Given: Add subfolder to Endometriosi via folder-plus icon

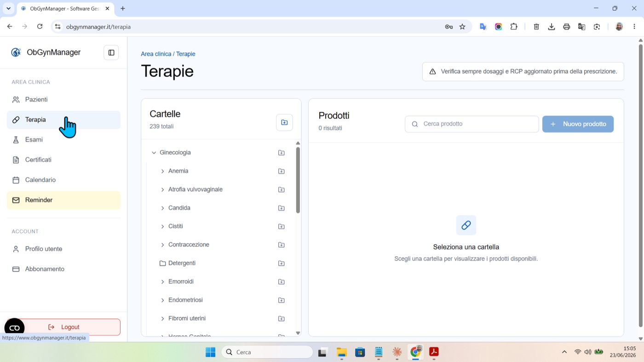Looking at the screenshot, I should coord(282,300).
